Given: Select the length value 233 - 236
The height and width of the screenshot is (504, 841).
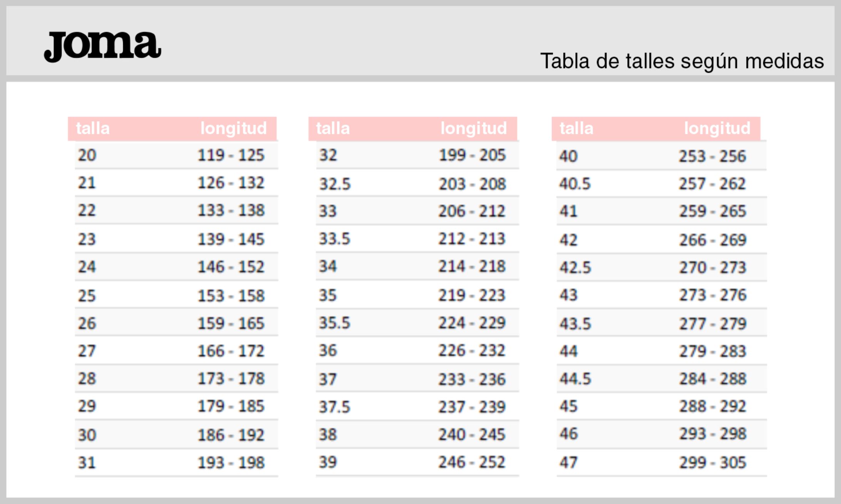Looking at the screenshot, I should (x=471, y=379).
